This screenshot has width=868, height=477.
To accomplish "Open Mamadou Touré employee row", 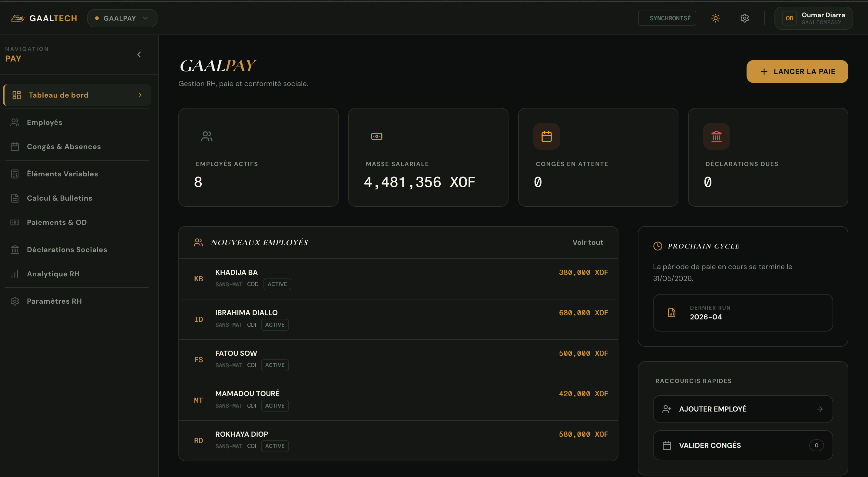I will pyautogui.click(x=398, y=400).
